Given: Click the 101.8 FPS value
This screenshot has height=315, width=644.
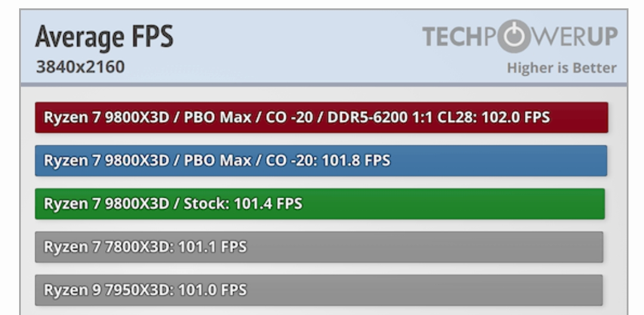Looking at the screenshot, I should pos(355,160).
